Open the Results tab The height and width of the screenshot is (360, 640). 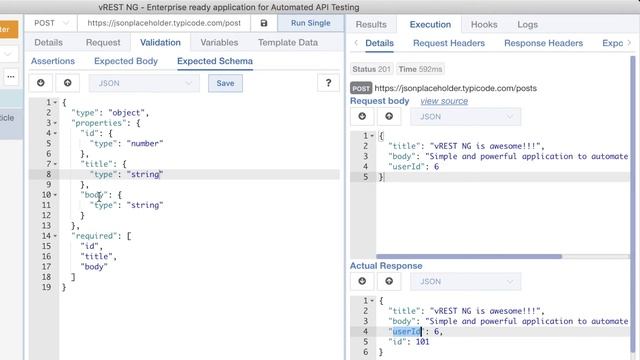[x=371, y=24]
